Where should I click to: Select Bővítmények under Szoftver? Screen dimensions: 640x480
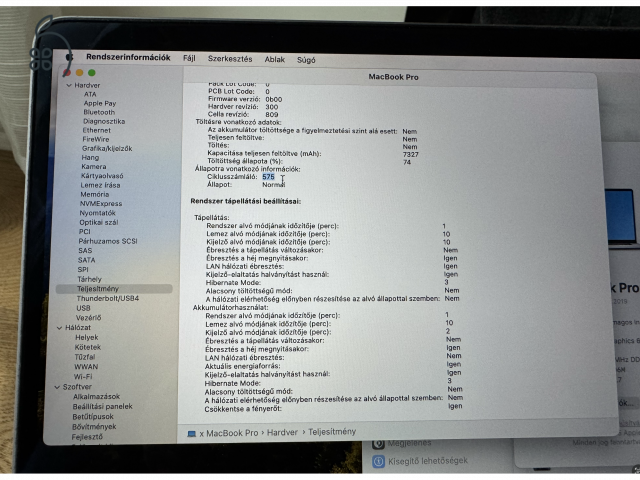(x=94, y=427)
